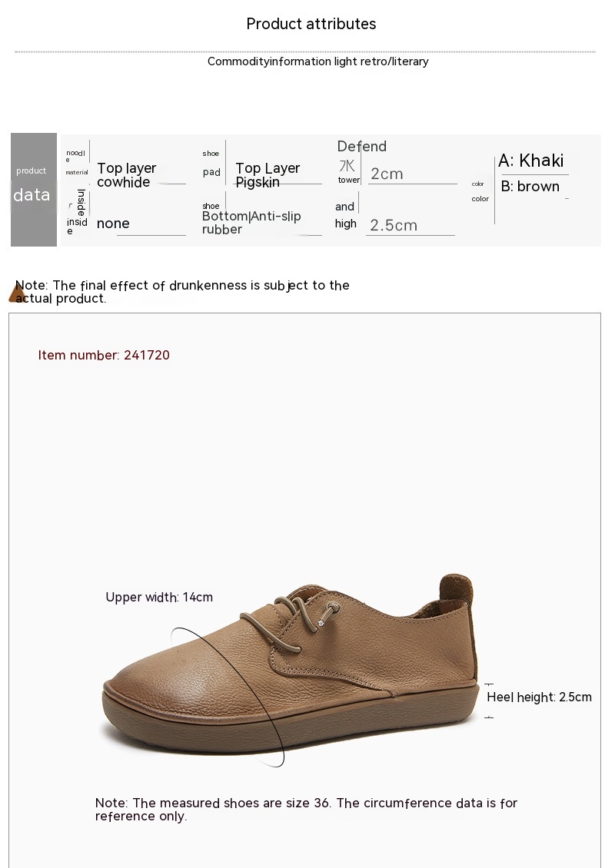Screen dimensions: 615x868
Task: Click the Upper width: 14cm label
Action: click(x=159, y=598)
